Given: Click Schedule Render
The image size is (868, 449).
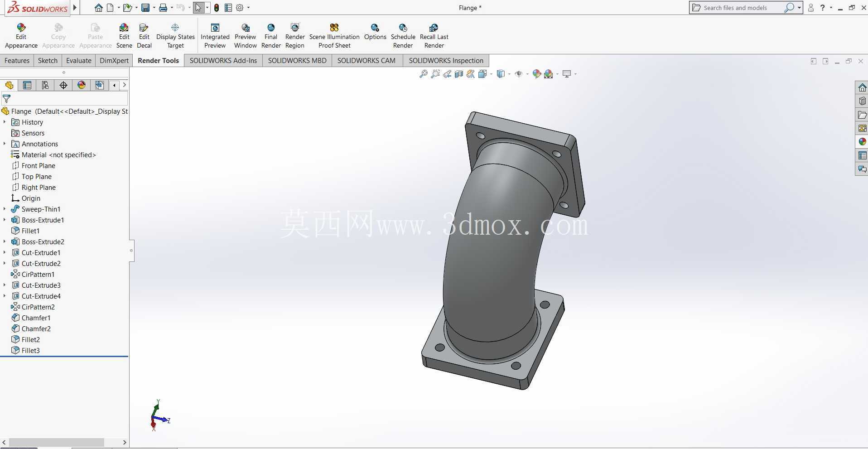Looking at the screenshot, I should tap(403, 36).
